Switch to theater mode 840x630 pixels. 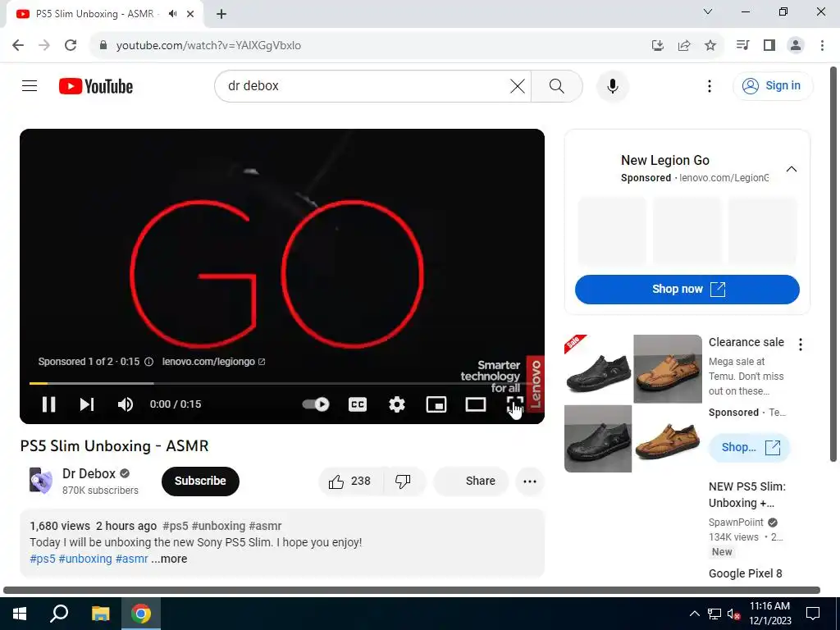coord(476,404)
